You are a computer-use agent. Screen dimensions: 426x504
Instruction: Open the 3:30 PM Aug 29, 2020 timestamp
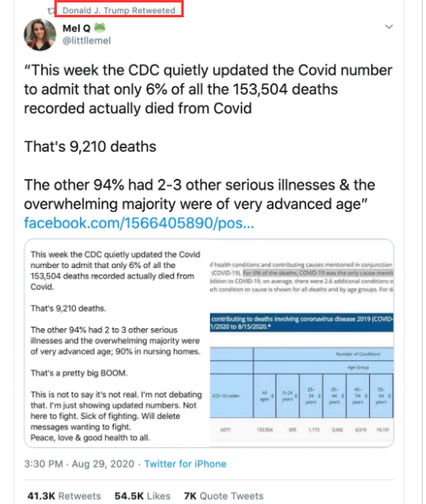click(79, 464)
